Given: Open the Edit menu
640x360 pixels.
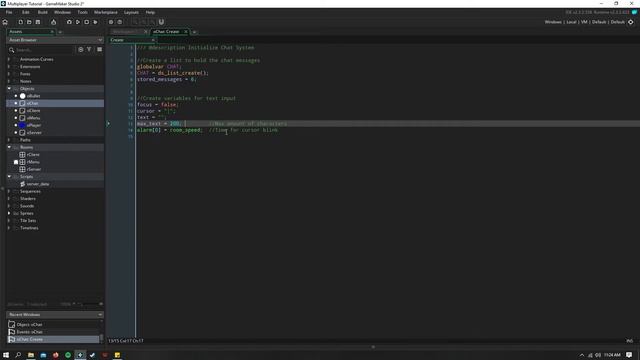Looking at the screenshot, I should 26,12.
